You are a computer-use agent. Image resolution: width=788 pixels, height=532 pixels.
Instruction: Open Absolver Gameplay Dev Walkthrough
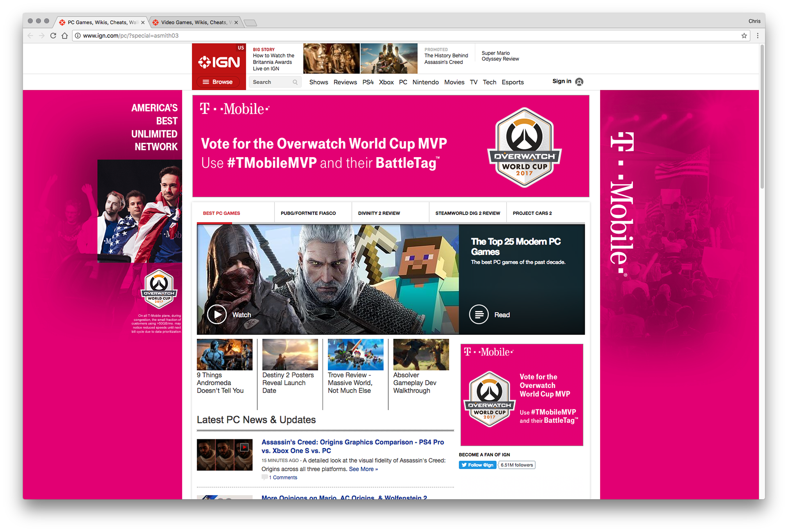tap(415, 383)
